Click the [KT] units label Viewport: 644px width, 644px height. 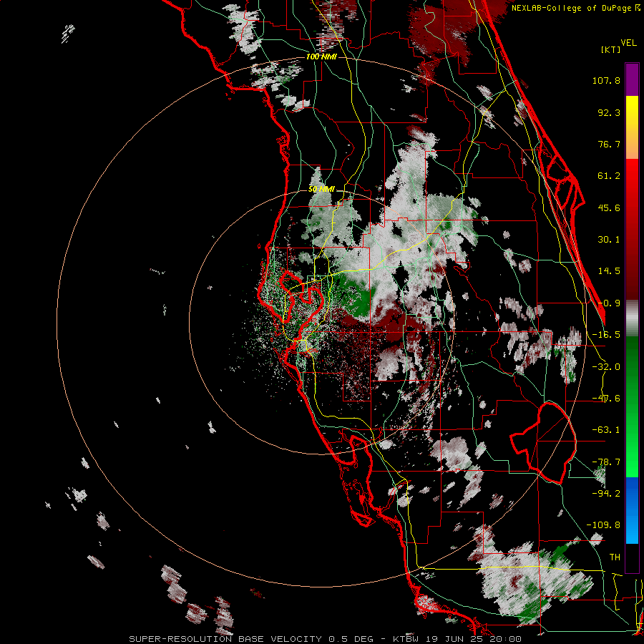coord(610,49)
